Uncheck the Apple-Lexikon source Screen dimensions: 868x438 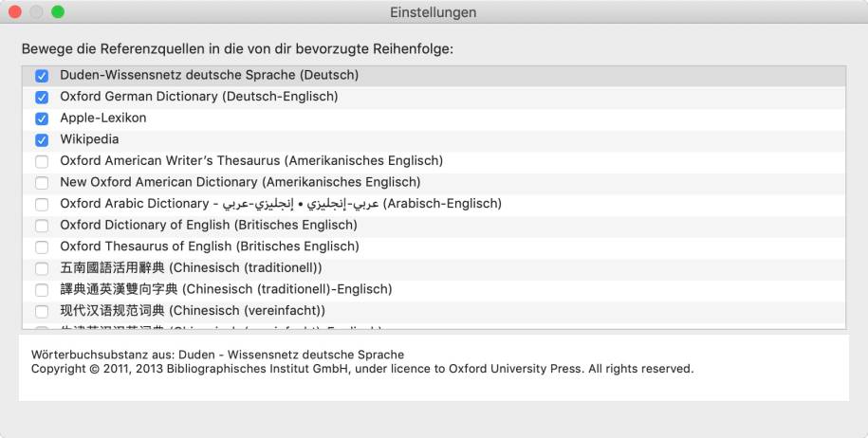coord(42,119)
